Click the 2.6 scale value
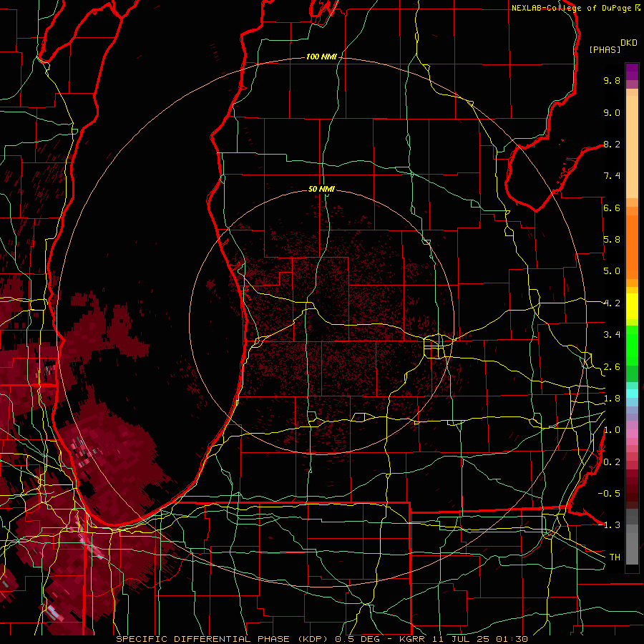This screenshot has height=644, width=644. pyautogui.click(x=612, y=367)
